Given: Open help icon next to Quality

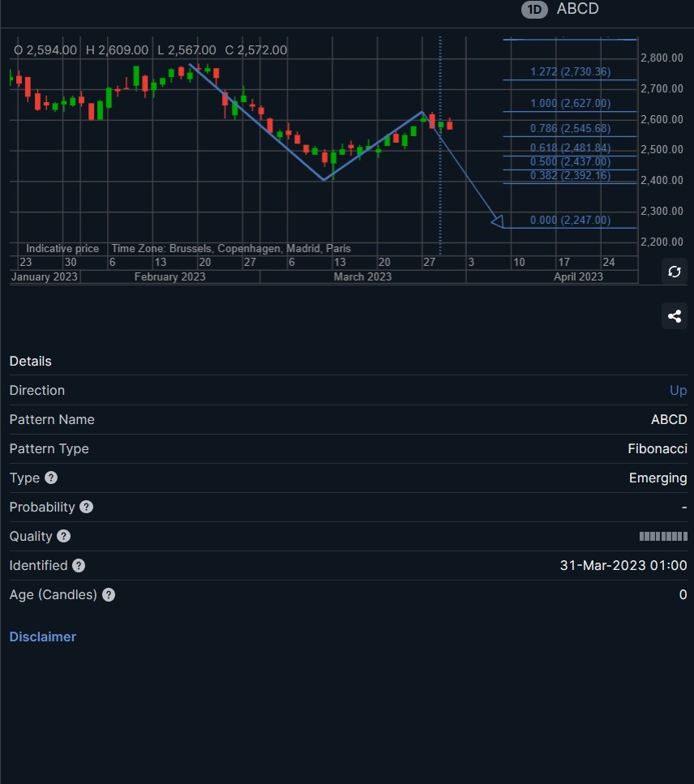Looking at the screenshot, I should (63, 536).
